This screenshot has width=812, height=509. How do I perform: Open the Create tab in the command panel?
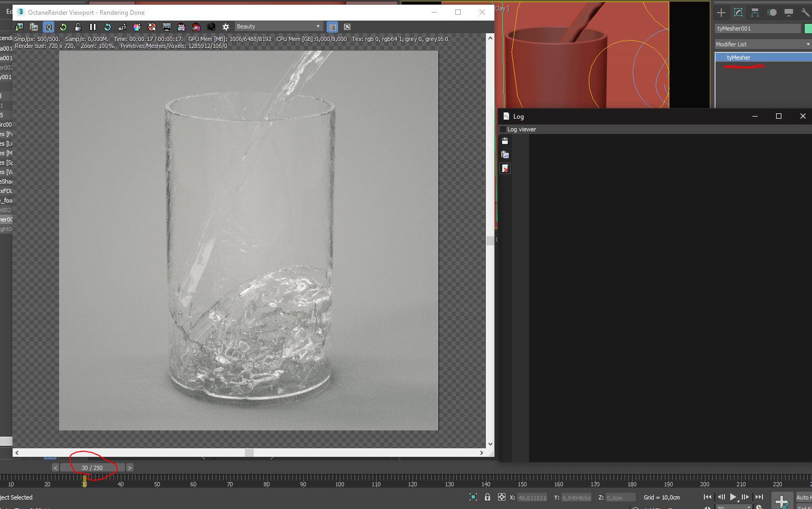pyautogui.click(x=721, y=12)
